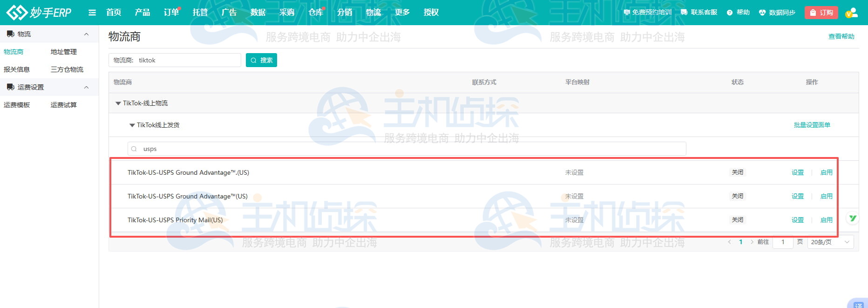Open the 更多 menu
Screen dimensions: 868x308
pos(402,13)
